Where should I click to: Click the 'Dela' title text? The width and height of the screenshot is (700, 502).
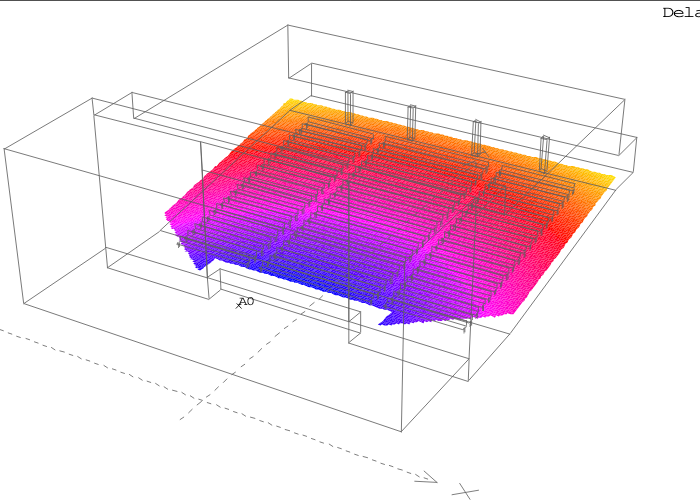tap(680, 13)
